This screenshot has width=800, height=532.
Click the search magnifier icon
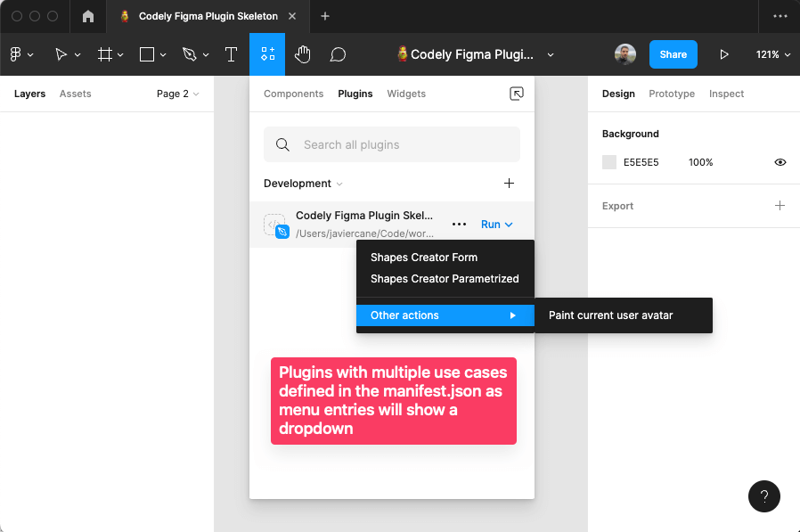(x=282, y=145)
